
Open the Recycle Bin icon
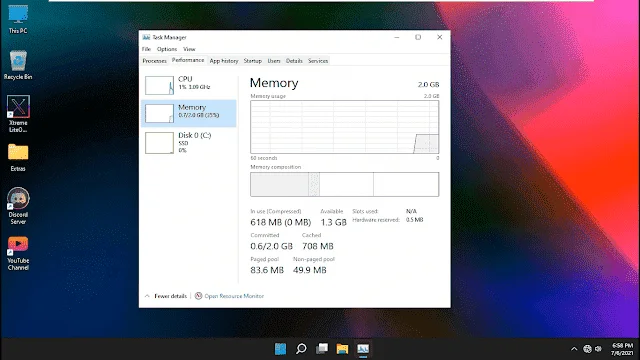18,65
